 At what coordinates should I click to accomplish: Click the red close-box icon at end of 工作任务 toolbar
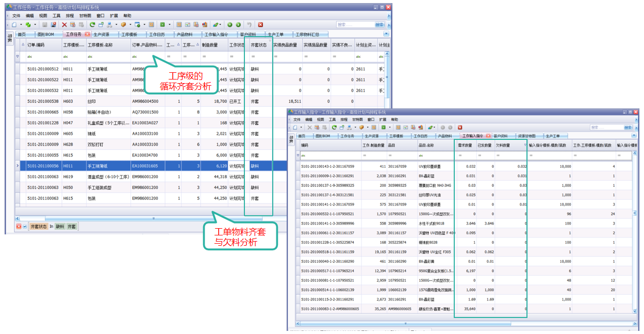(x=260, y=25)
